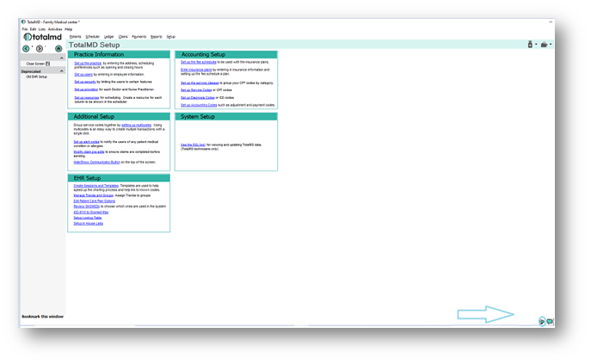The height and width of the screenshot is (364, 591).
Task: Open the Use the SQL tool link
Action: (193, 145)
